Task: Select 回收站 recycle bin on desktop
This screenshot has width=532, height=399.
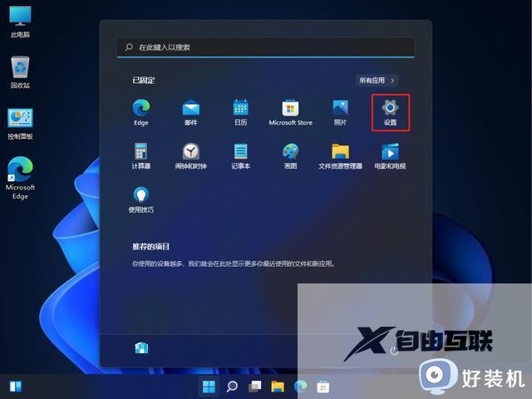Action: tap(20, 72)
